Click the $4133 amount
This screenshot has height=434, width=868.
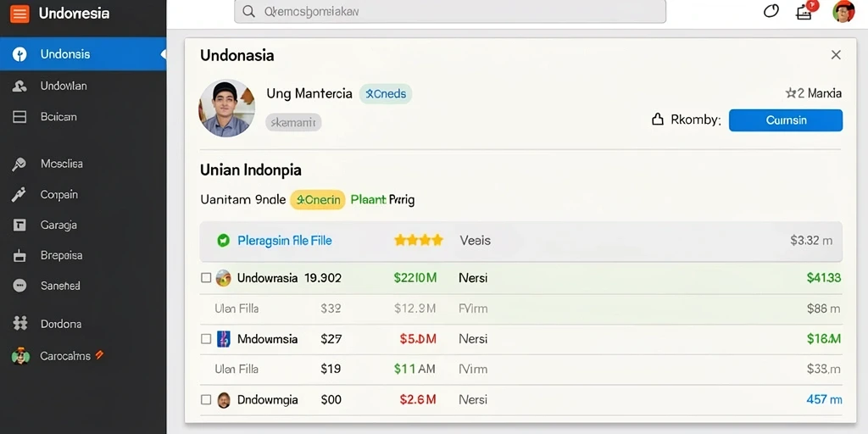click(824, 278)
